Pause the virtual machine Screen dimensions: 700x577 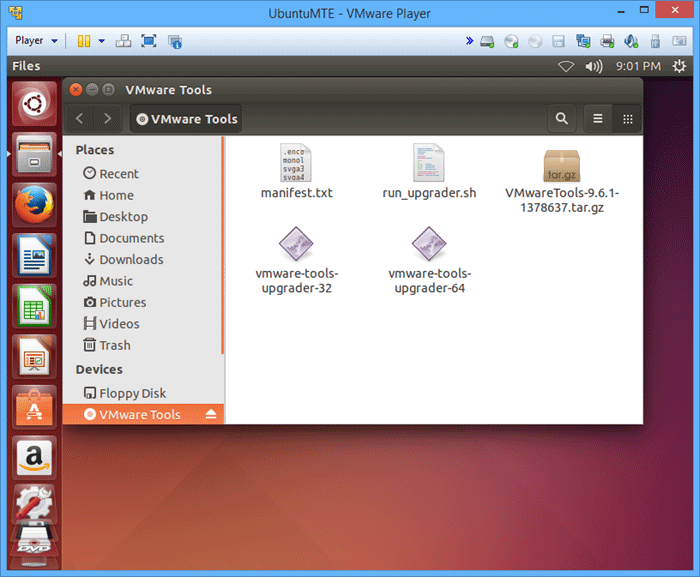click(x=84, y=41)
